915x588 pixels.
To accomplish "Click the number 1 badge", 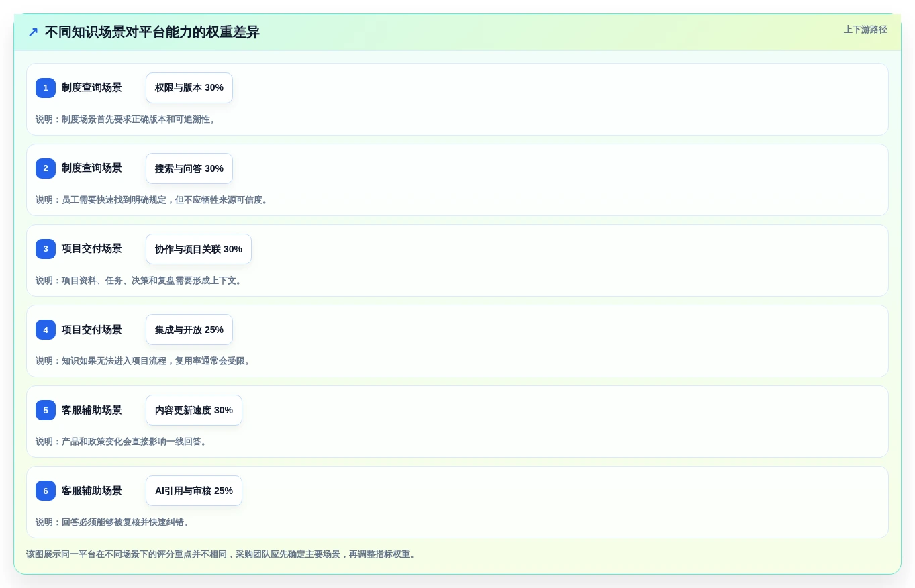I will [46, 88].
